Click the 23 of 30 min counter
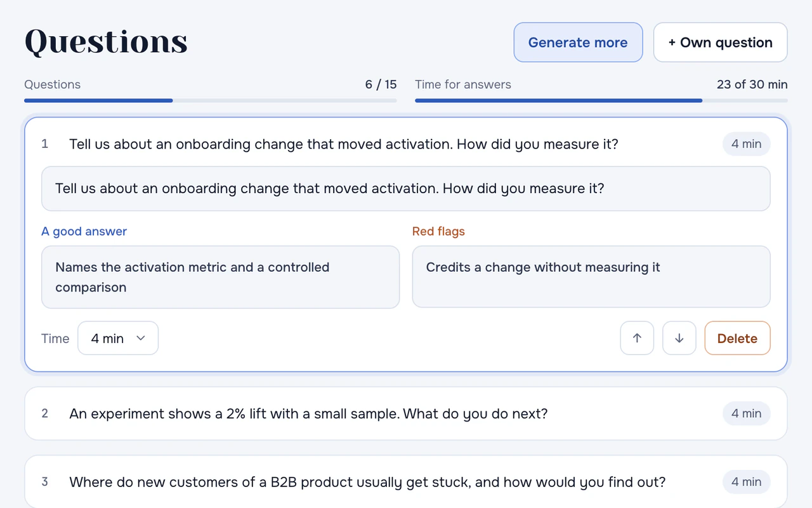Viewport: 812px width, 508px height. (752, 84)
